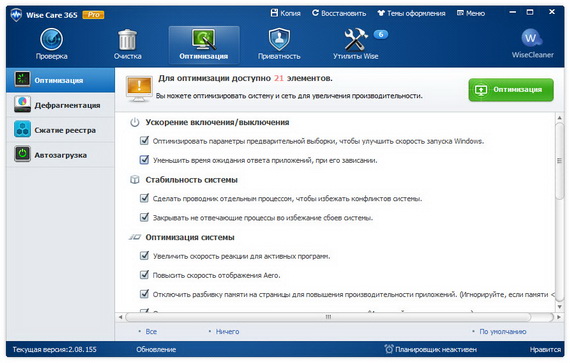Toggle the Уменьшить время ожидания ответа checkbox
Image resolution: width=570 pixels, height=363 pixels.
[x=144, y=160]
